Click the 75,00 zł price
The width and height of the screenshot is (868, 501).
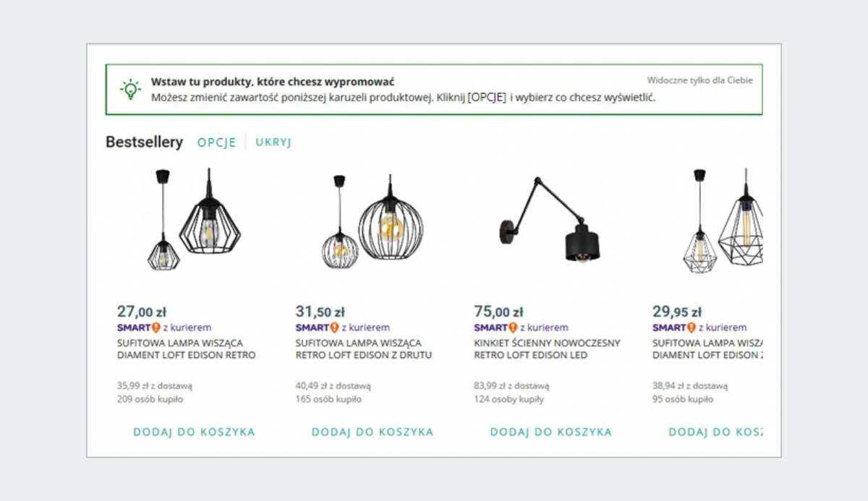coord(498,312)
